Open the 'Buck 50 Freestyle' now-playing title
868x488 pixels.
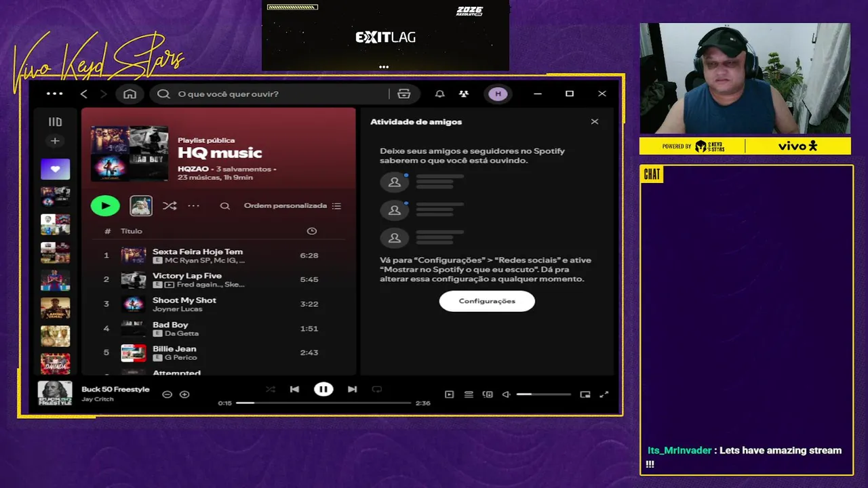115,390
